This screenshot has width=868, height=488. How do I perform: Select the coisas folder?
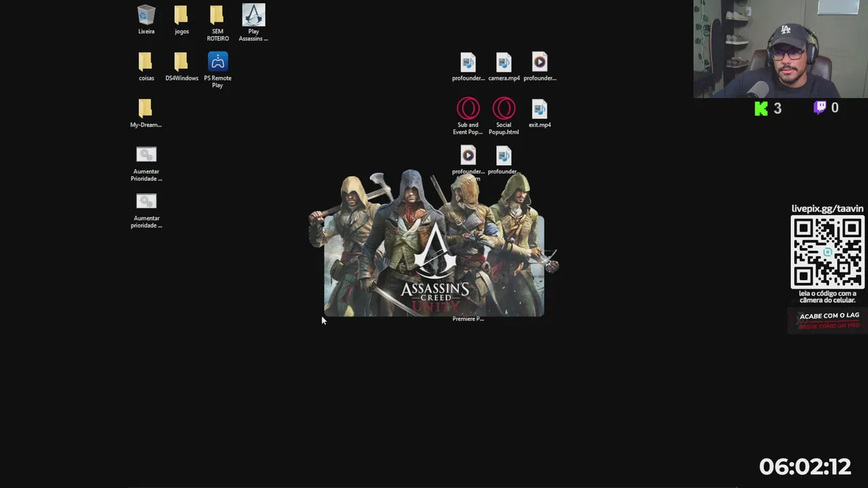point(146,66)
